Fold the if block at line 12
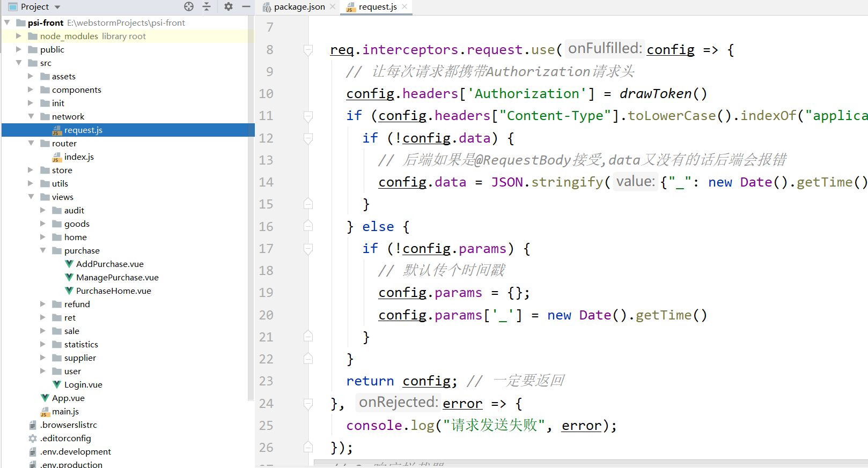Screen dimensions: 868x468 click(x=308, y=138)
